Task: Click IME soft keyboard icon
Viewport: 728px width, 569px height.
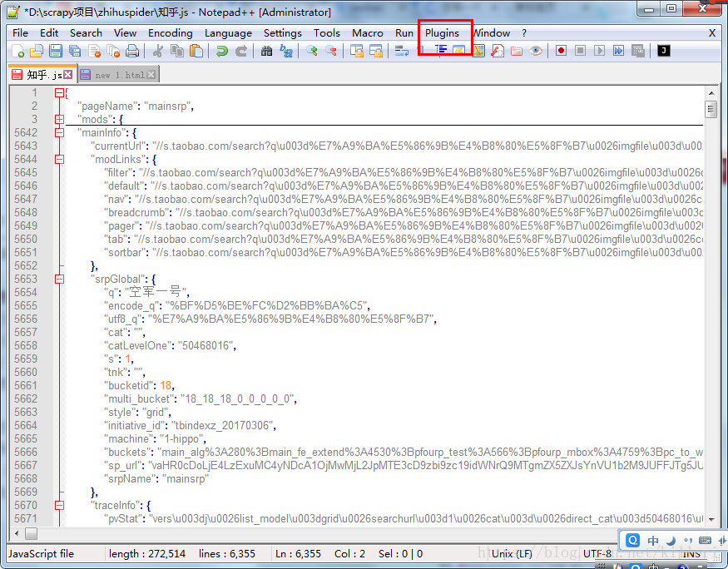Action: (x=705, y=541)
